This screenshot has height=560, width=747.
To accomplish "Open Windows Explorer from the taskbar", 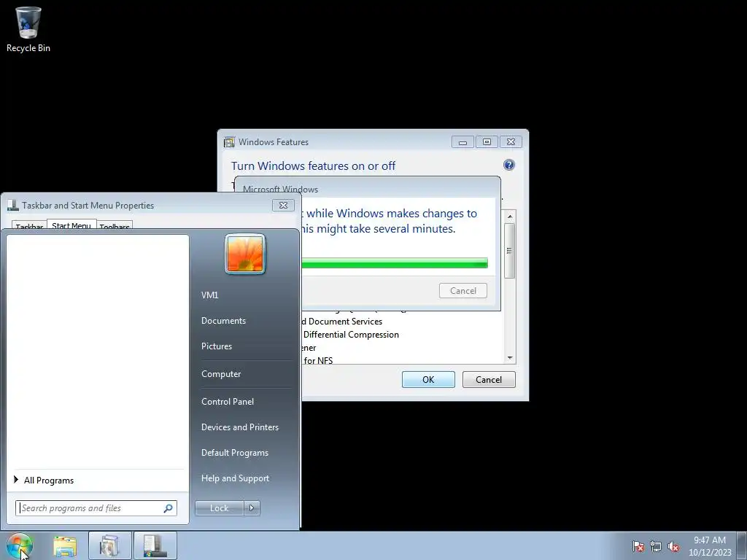I will [65, 545].
